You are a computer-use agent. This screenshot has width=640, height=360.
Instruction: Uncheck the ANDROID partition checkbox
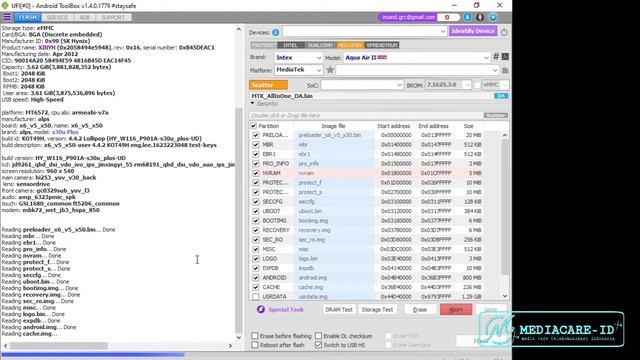click(256, 278)
